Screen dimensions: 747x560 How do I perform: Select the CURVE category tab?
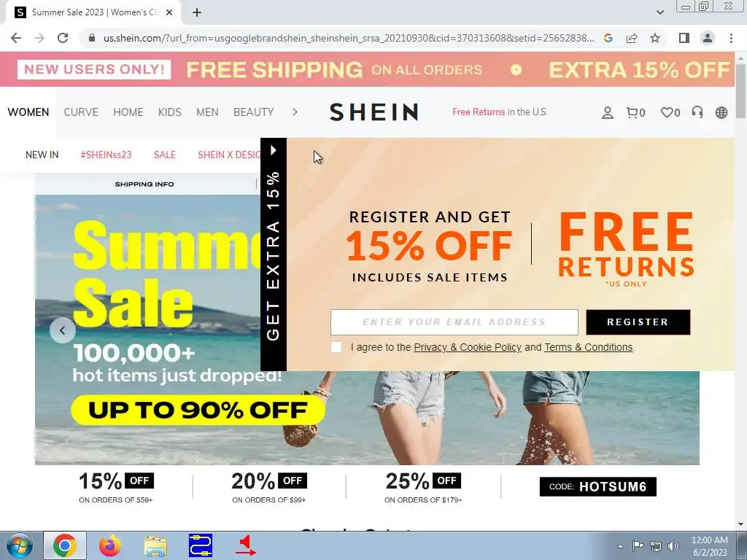81,112
